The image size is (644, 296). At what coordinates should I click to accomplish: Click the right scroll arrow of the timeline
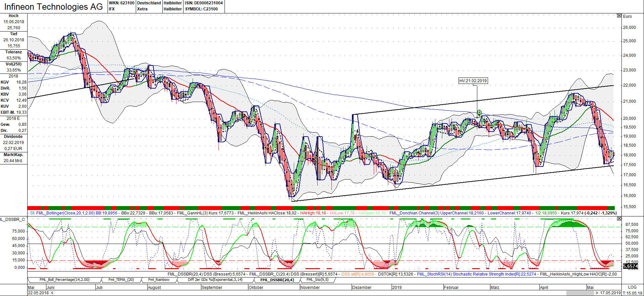(597, 293)
